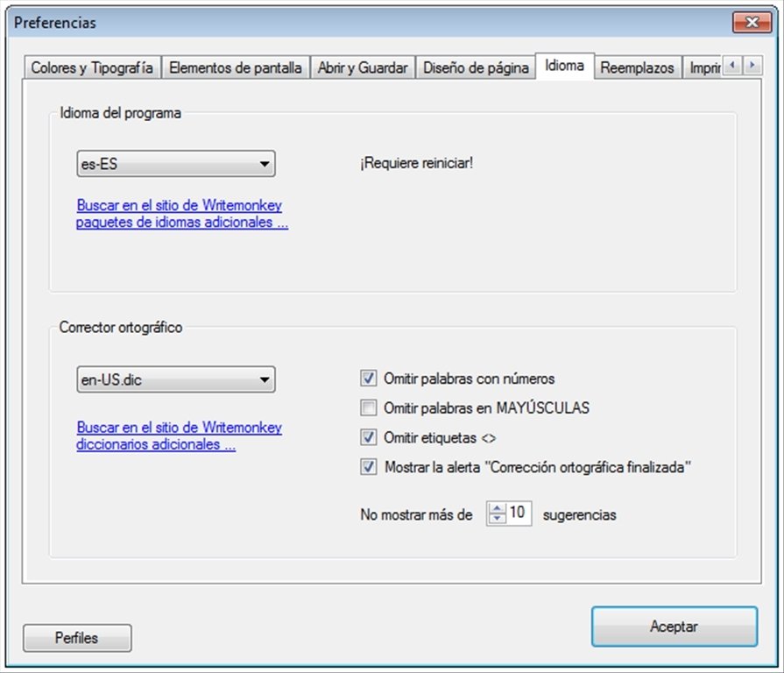Open the 'Reemplazos' tab
This screenshot has height=673, width=784.
click(637, 67)
